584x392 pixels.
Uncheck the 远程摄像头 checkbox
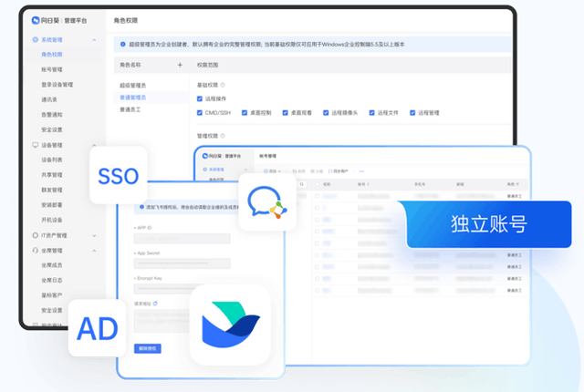click(326, 113)
